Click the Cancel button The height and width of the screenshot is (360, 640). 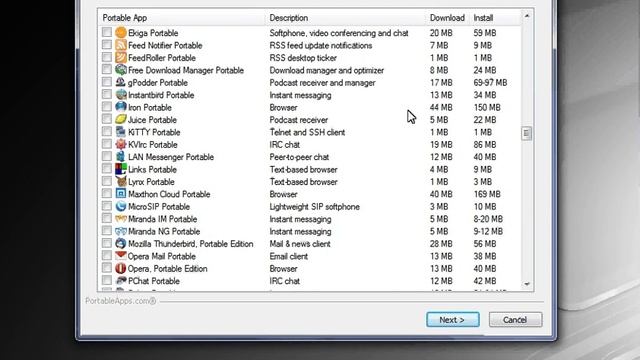pos(516,320)
